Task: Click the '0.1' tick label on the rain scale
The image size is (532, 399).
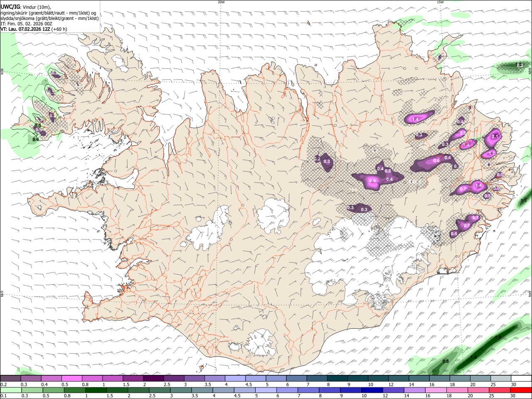Action: click(3, 396)
